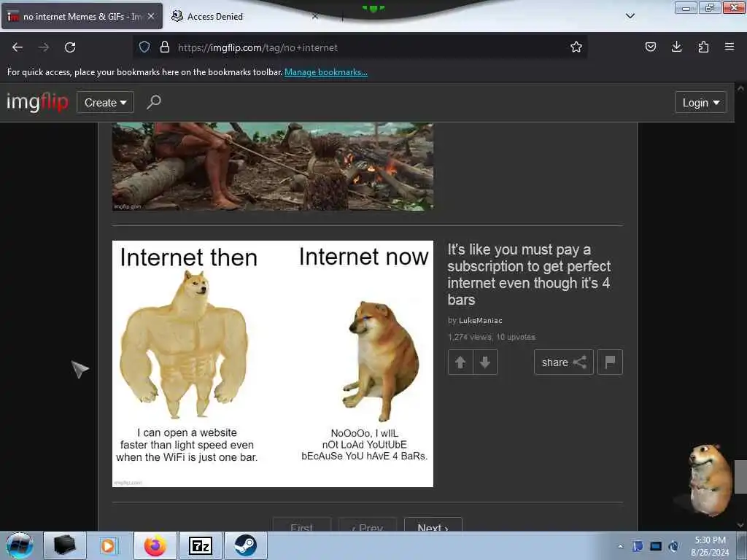Click the Manage bookmarks link
Viewport: 747px width, 560px height.
326,72
